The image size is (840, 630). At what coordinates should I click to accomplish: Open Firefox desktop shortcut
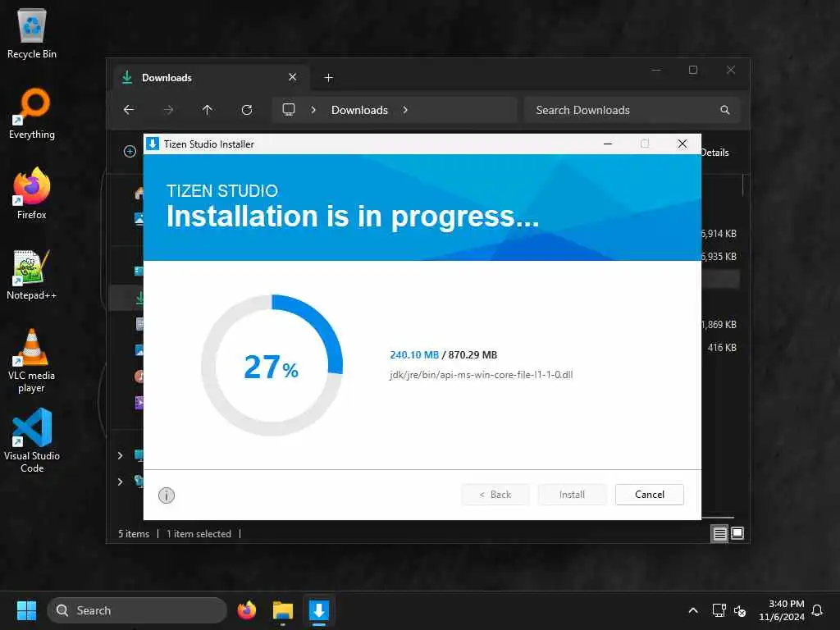click(32, 194)
